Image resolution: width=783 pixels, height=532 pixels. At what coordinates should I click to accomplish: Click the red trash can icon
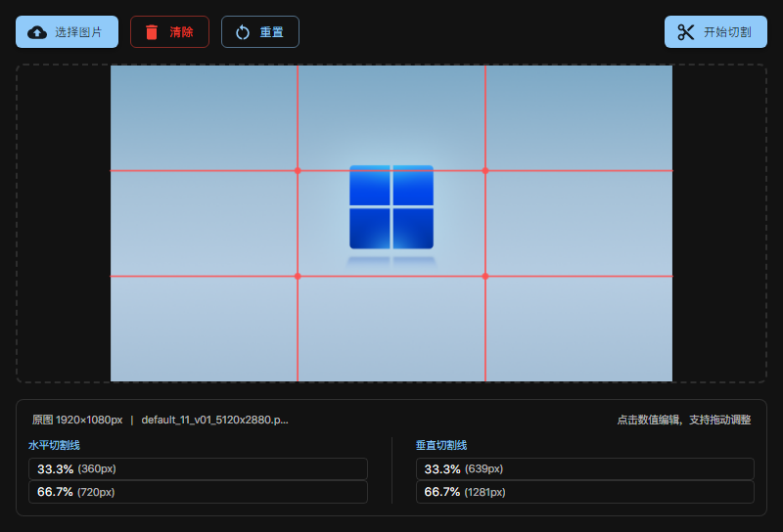click(x=152, y=32)
